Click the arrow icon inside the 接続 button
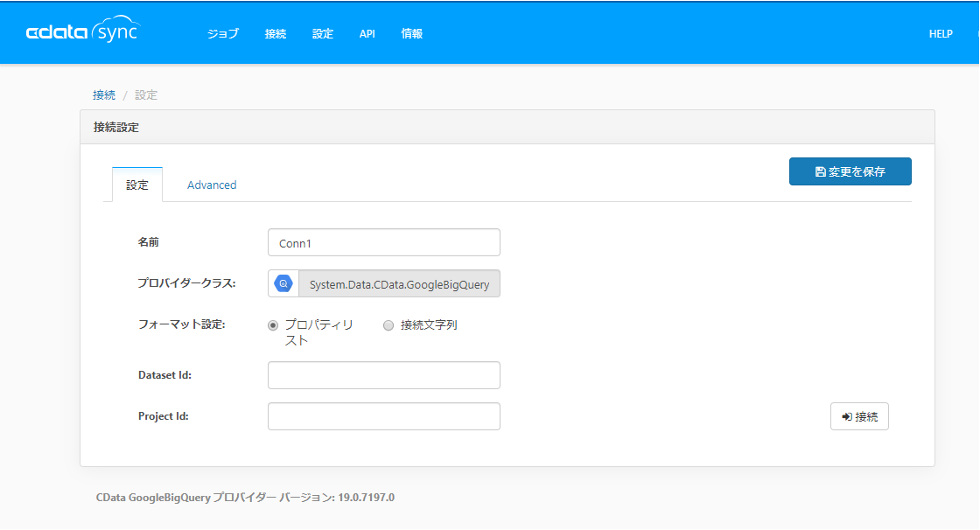The width and height of the screenshot is (980, 530). point(846,416)
